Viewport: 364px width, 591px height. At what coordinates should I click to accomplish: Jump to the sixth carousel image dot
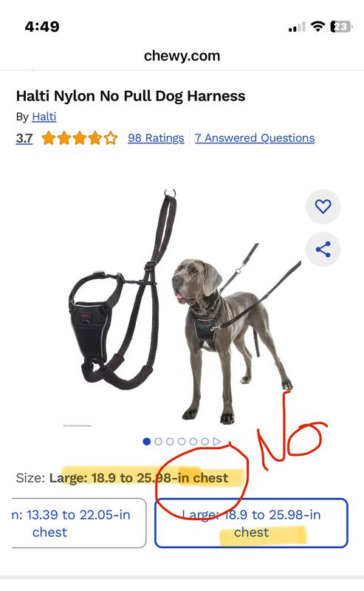click(x=205, y=441)
